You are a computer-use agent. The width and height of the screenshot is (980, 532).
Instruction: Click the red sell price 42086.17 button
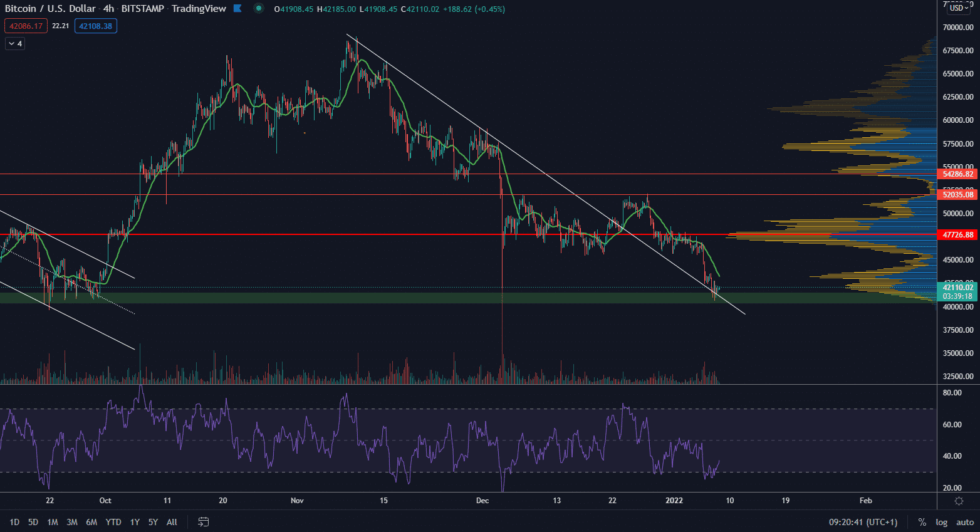[x=26, y=26]
